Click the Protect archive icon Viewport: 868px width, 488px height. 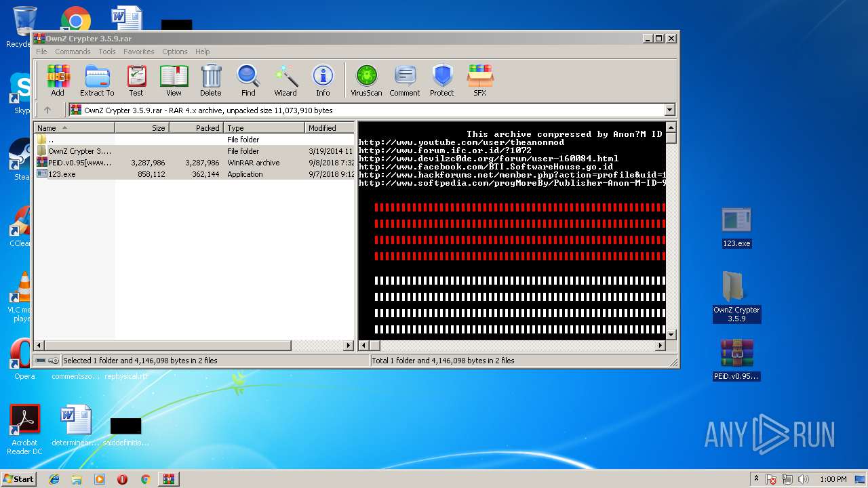[442, 81]
